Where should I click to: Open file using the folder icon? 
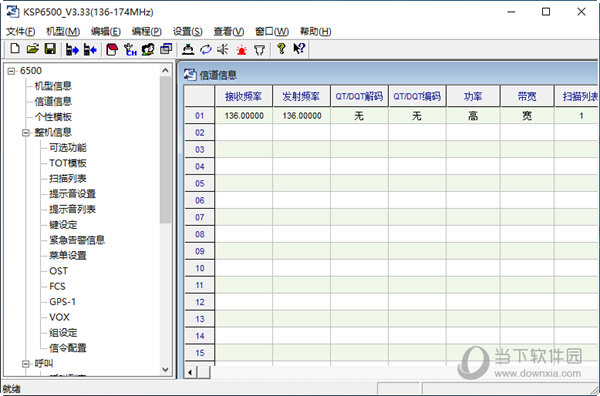(33, 49)
